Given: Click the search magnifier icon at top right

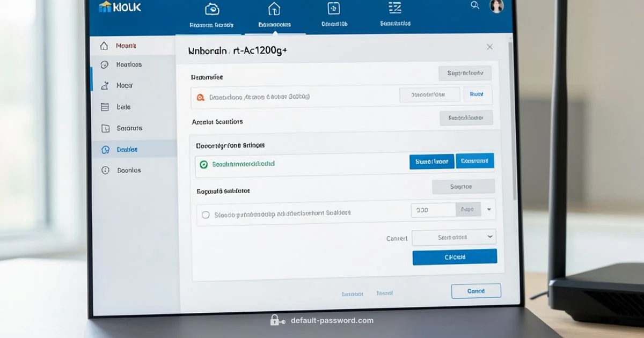Looking at the screenshot, I should [x=474, y=5].
